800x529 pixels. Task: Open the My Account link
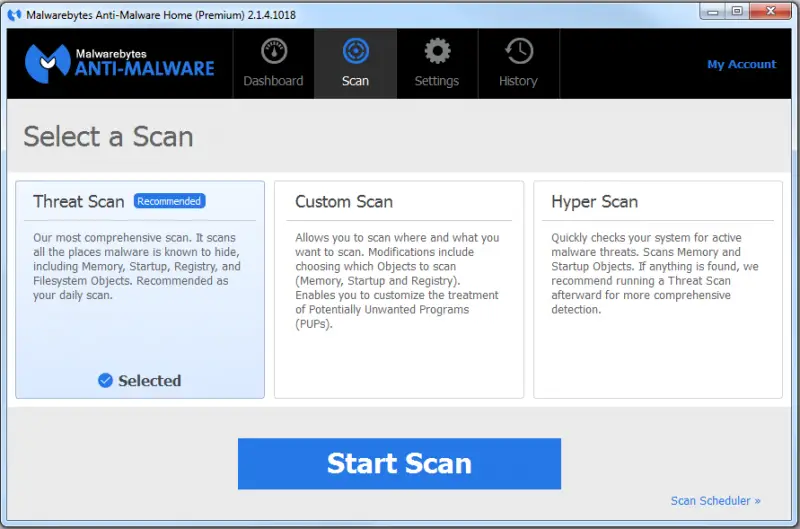[741, 64]
